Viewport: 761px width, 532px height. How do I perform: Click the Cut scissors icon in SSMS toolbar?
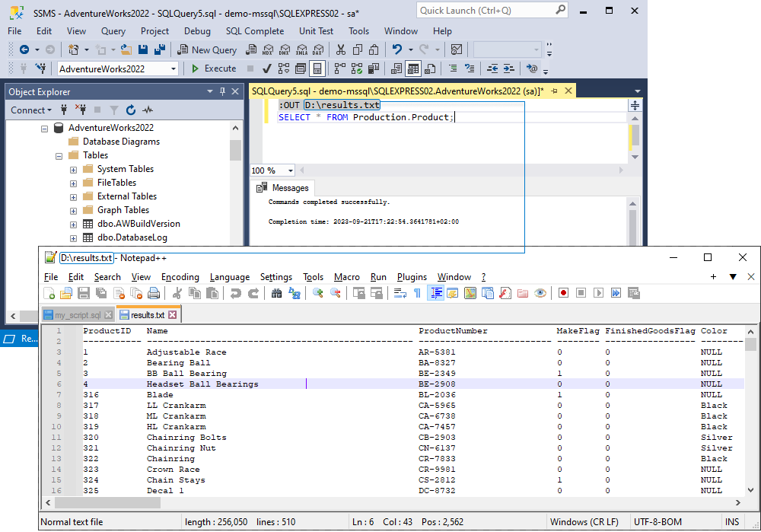341,49
